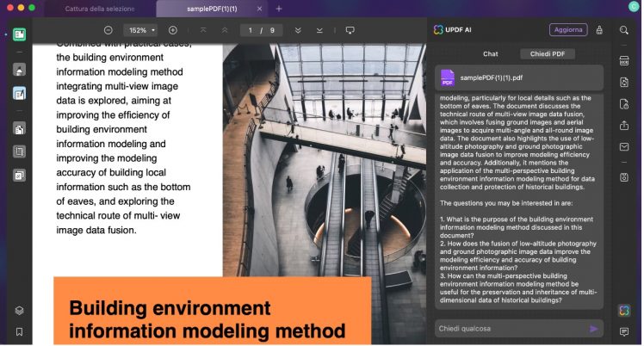Viewport: 644px width, 346px height.
Task: Click the zoom out minus button
Action: click(x=108, y=30)
